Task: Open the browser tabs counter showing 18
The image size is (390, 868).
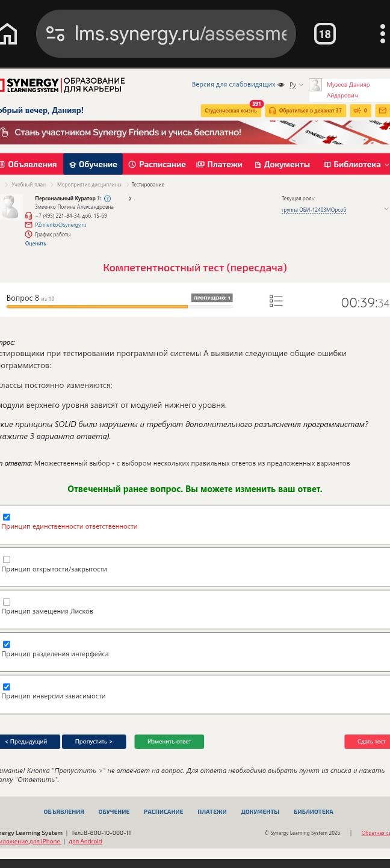Action: (x=324, y=34)
